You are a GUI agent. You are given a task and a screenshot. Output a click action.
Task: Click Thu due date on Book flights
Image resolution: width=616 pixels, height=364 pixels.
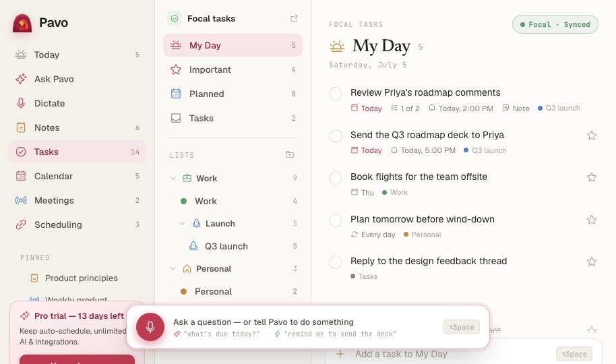(x=362, y=192)
